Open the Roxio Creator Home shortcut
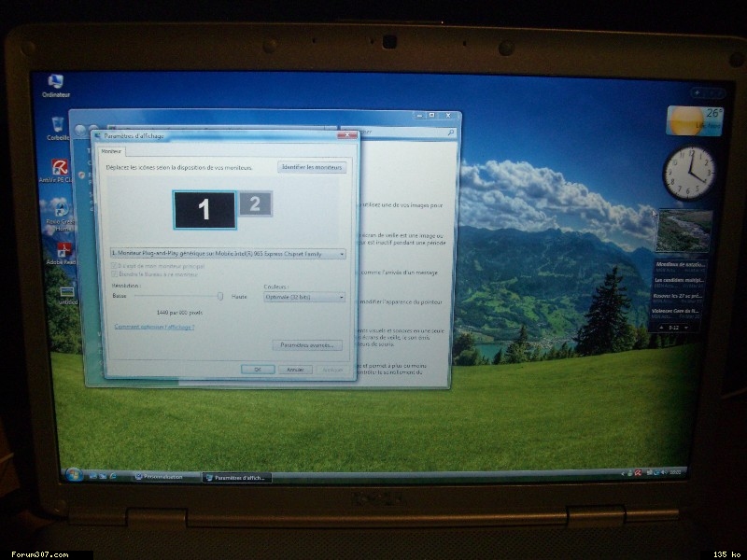 click(x=61, y=211)
